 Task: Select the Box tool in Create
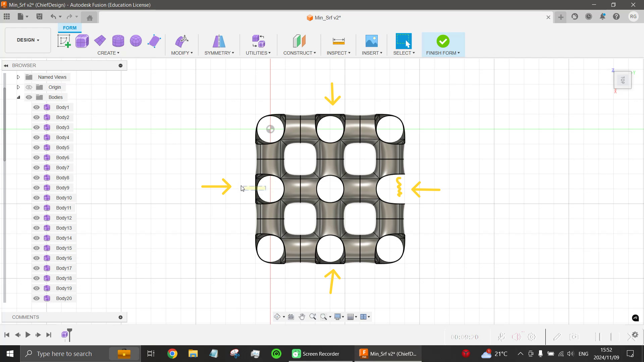pos(82,41)
